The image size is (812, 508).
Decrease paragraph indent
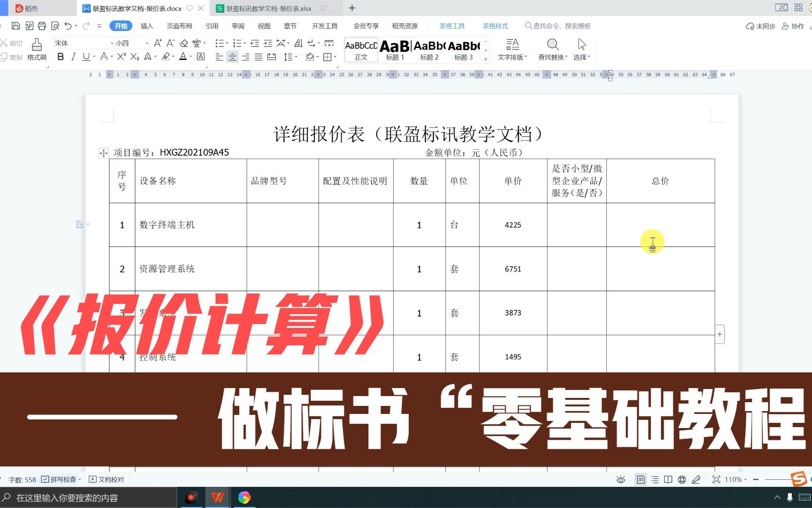[255, 43]
